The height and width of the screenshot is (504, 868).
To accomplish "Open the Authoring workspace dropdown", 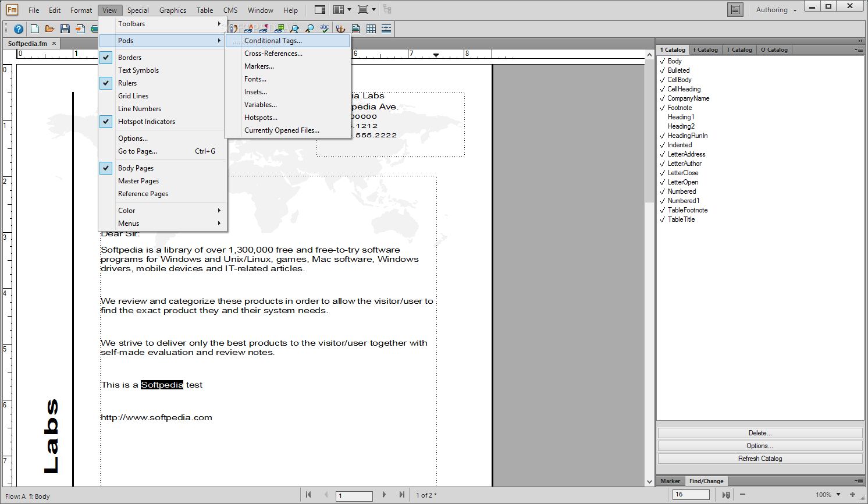I will (x=776, y=10).
